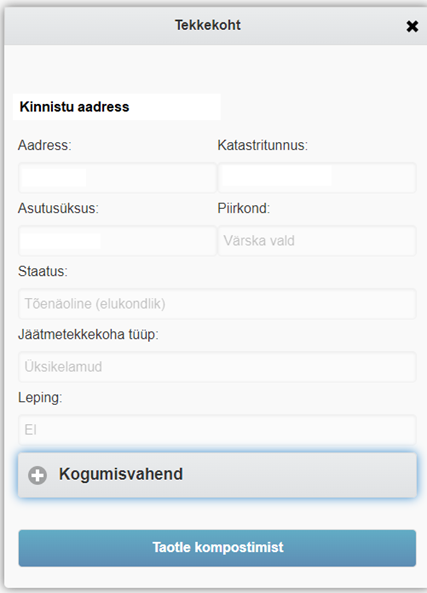Select the Jäätmetekkekoha tüüp field showing Üksikelamud
This screenshot has width=427, height=593.
(x=217, y=367)
